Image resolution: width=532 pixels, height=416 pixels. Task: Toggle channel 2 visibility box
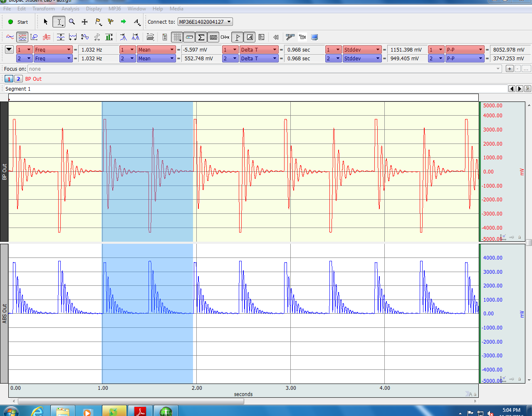(18, 79)
